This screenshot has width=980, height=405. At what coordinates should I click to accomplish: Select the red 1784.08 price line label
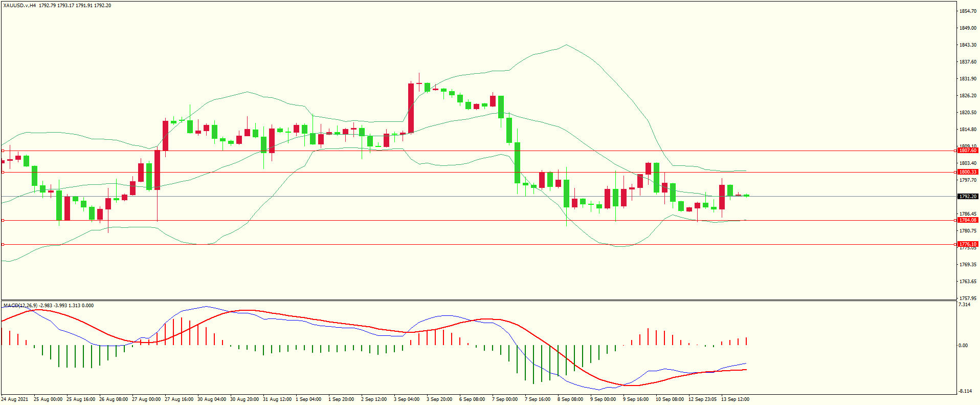[x=968, y=220]
